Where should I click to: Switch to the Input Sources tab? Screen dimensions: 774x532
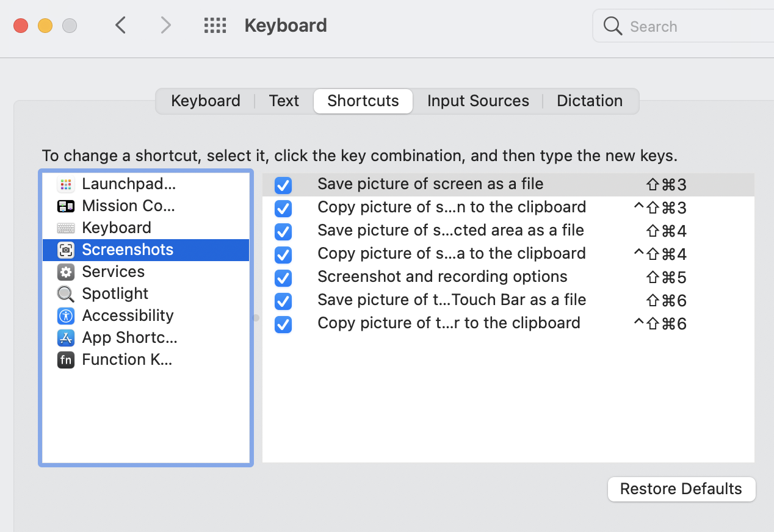[478, 101]
